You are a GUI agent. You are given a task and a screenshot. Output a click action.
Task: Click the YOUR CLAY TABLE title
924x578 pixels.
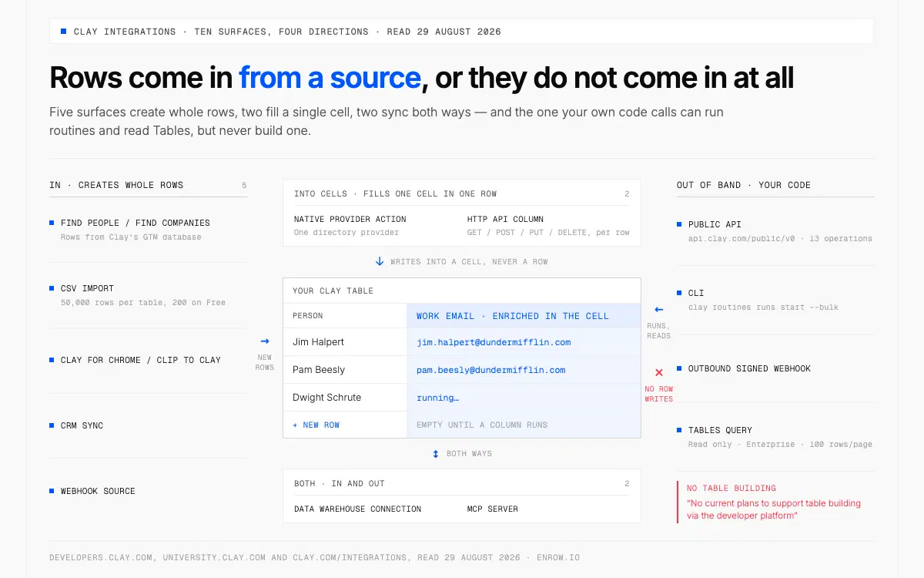click(333, 291)
